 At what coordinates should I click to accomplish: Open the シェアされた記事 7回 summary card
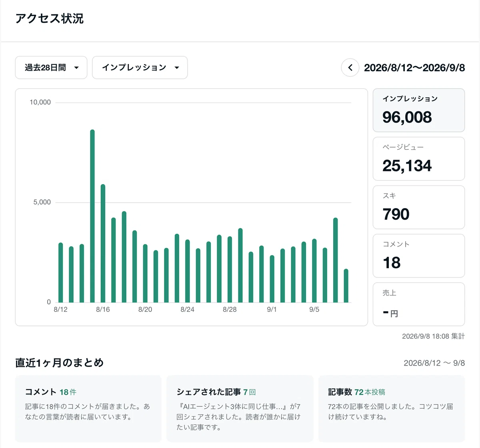pos(240,408)
